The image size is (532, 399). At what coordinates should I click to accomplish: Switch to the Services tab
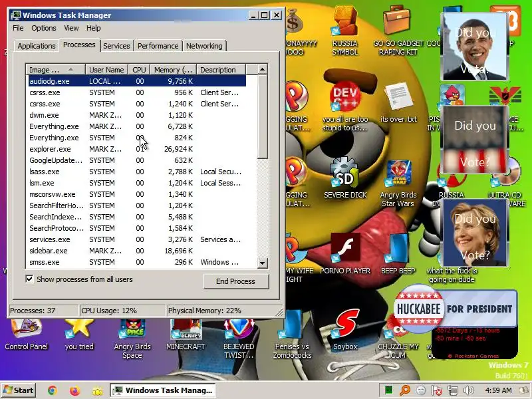116,46
